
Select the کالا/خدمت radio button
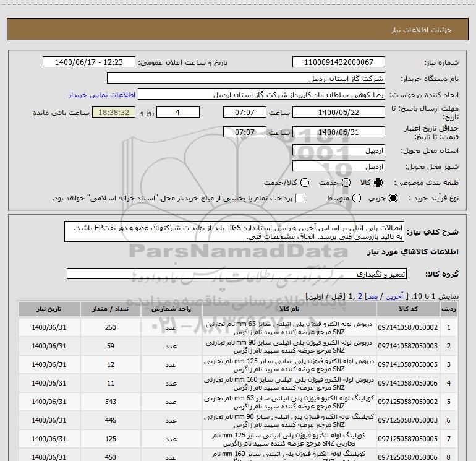[x=305, y=183]
